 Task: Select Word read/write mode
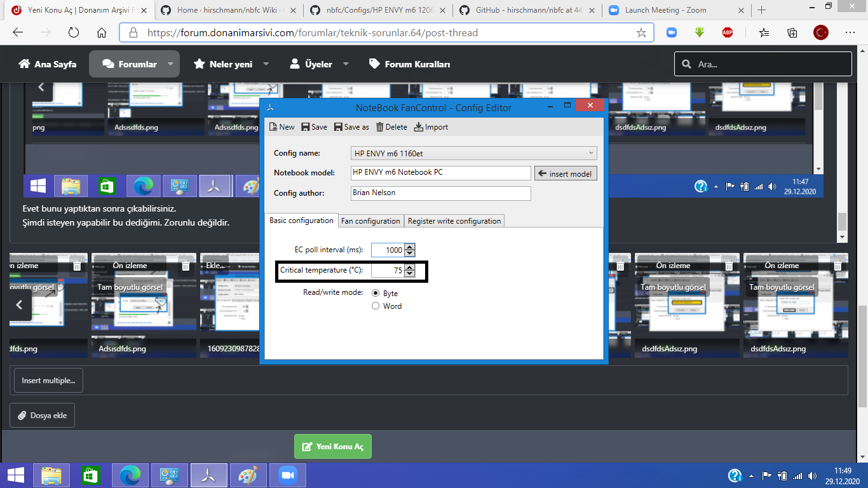(376, 306)
